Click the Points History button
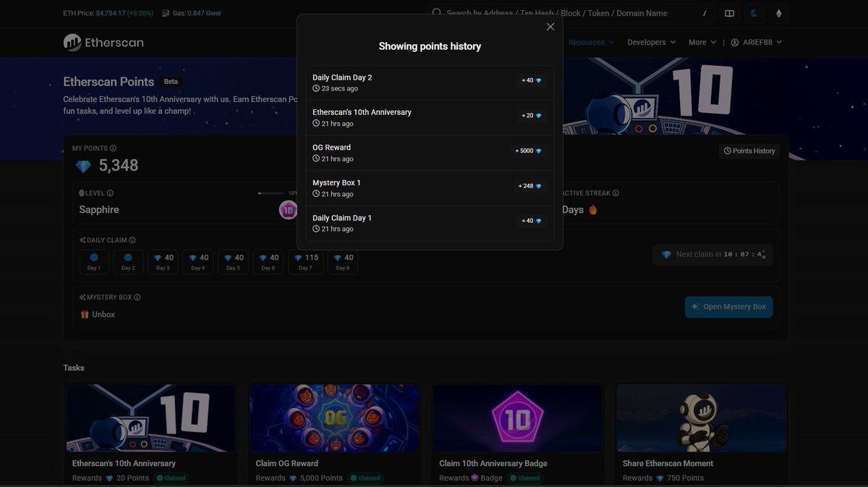 pos(749,151)
